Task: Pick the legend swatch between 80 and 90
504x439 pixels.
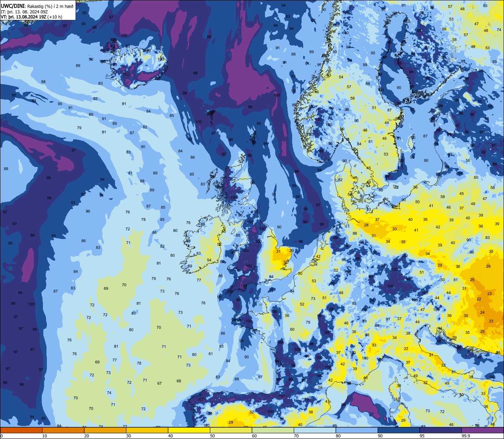Action: point(357,430)
